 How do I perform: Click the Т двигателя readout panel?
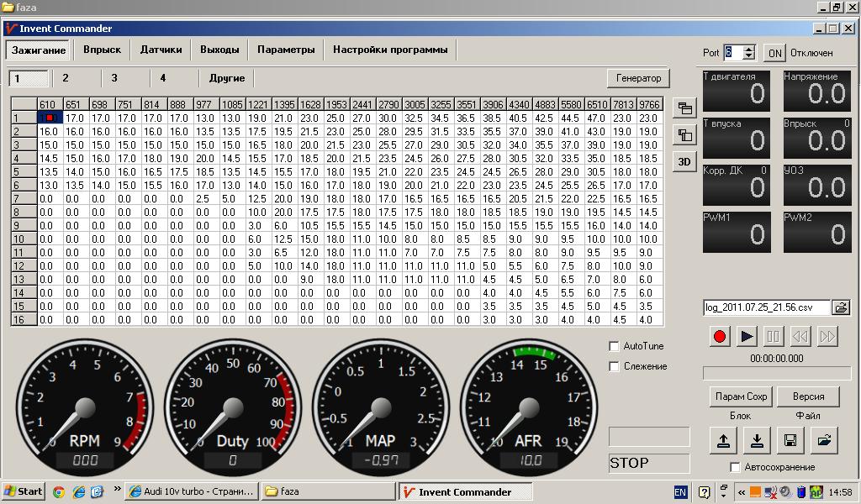737,91
